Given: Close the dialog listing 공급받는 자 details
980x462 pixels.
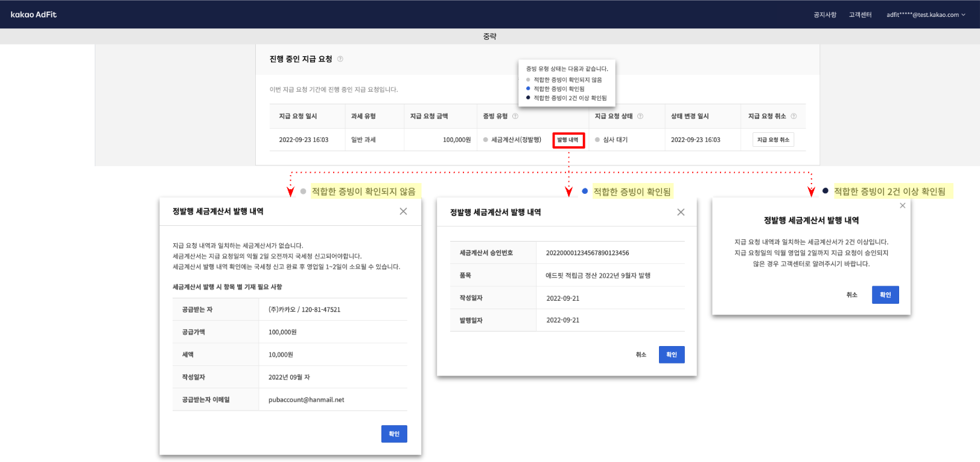Looking at the screenshot, I should (x=403, y=211).
